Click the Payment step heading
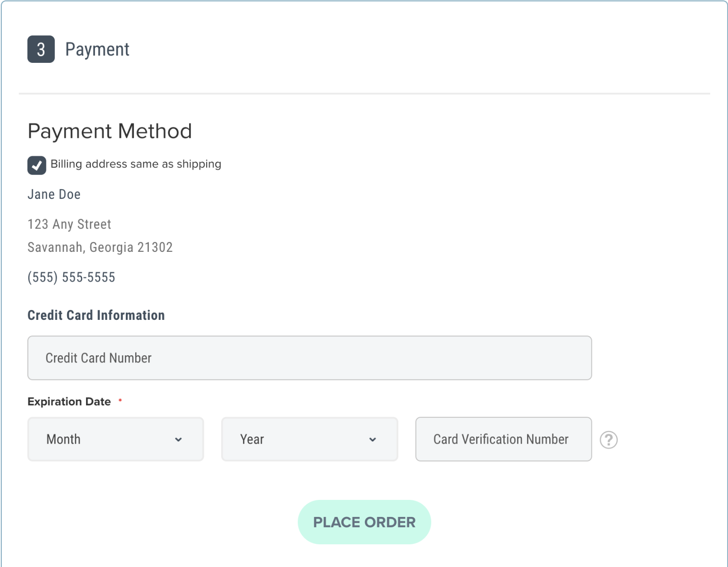Screen dimensions: 728x567 click(x=97, y=50)
